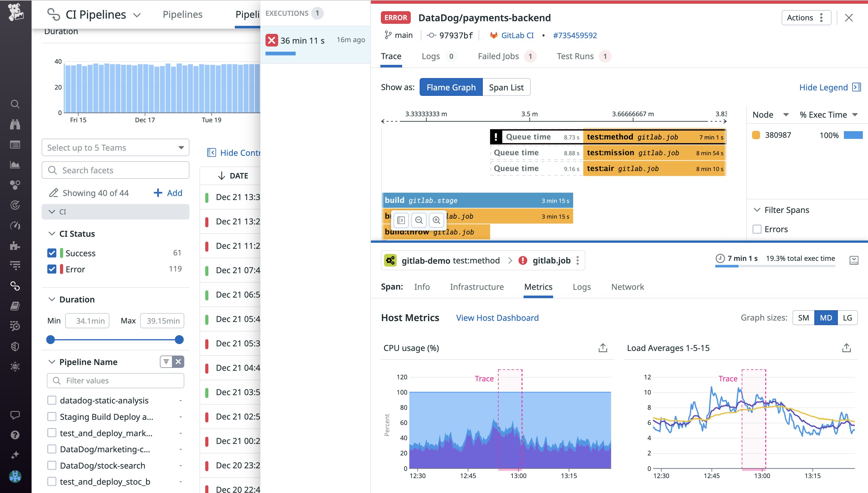Click the zoom-out magnifier on flame graph
The height and width of the screenshot is (493, 868).
coord(418,220)
